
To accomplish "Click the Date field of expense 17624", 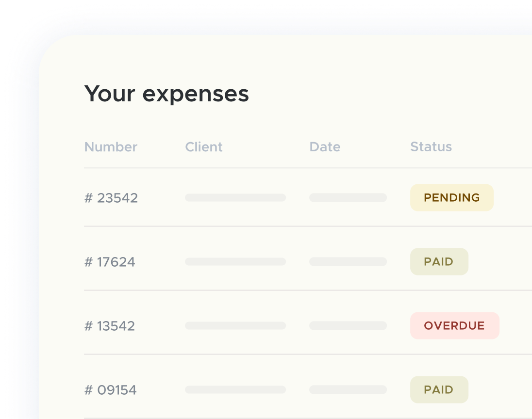I will [348, 261].
